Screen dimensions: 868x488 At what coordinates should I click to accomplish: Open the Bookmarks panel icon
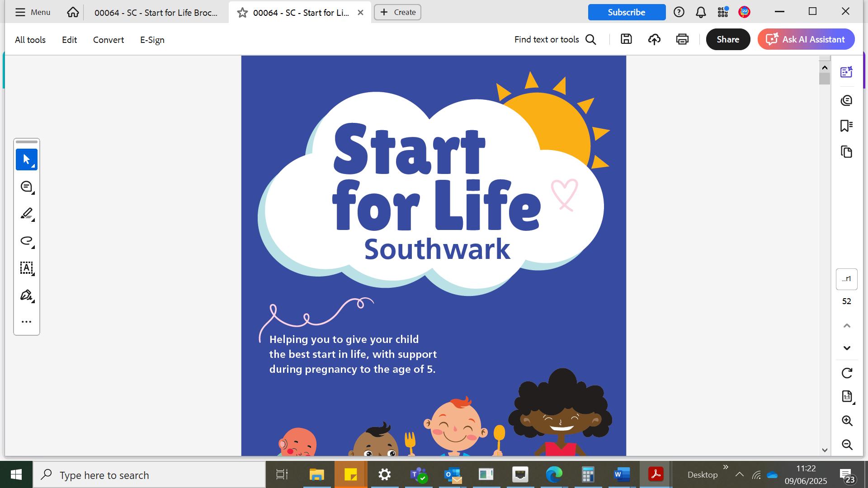[846, 126]
